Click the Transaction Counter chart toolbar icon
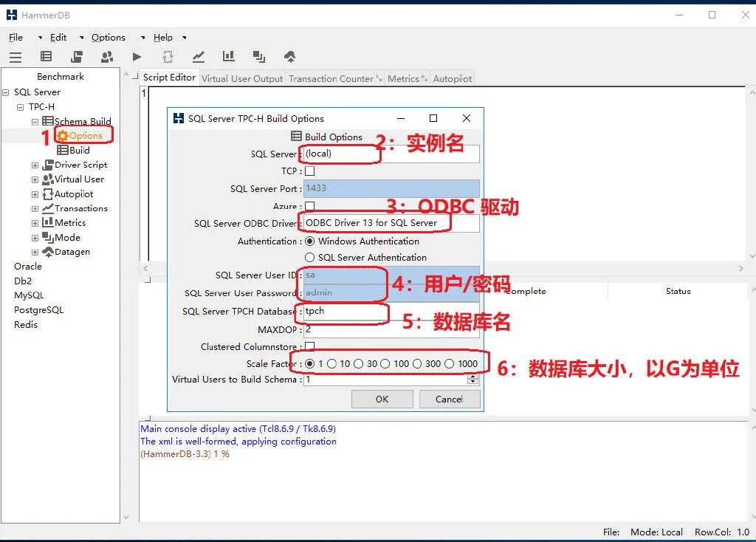Screen dimensions: 756x542 click(198, 57)
